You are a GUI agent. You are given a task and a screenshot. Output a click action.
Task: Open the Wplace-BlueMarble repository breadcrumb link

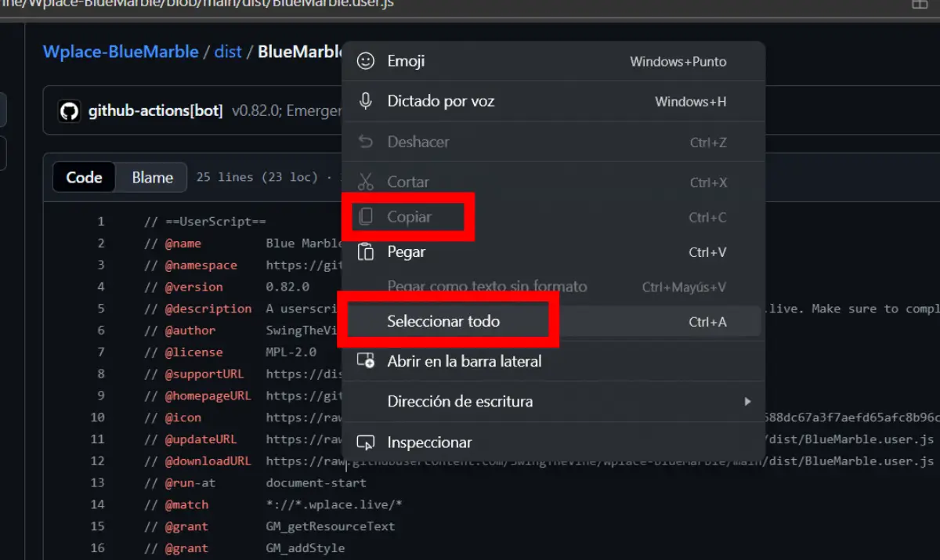(121, 52)
